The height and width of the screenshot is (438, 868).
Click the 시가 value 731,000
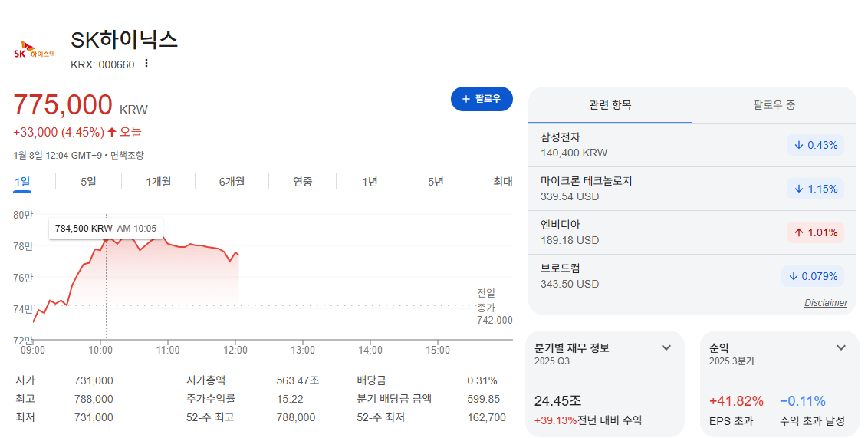click(94, 381)
